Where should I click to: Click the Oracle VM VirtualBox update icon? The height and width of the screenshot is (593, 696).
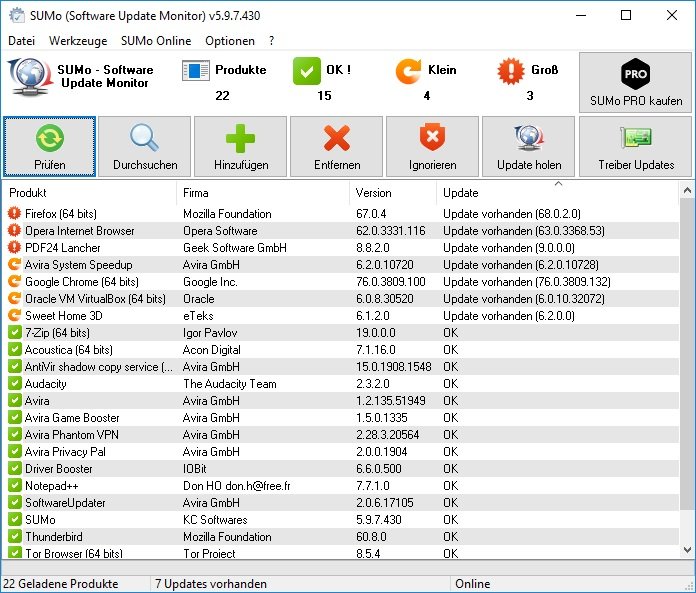click(14, 298)
